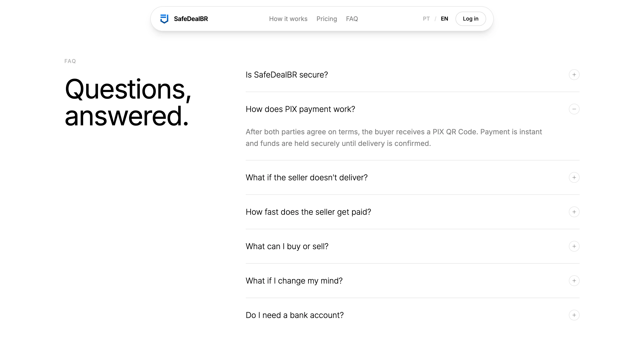Click plus icon for how fast seller gets paid
This screenshot has height=362, width=644.
pos(574,212)
